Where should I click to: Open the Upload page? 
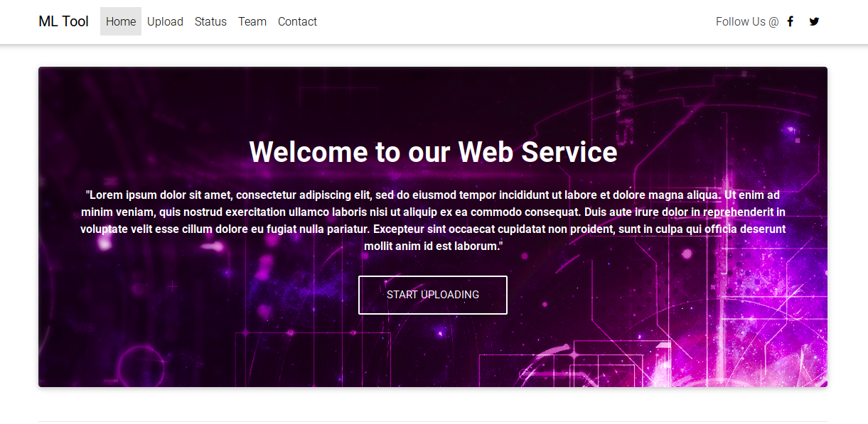tap(165, 21)
